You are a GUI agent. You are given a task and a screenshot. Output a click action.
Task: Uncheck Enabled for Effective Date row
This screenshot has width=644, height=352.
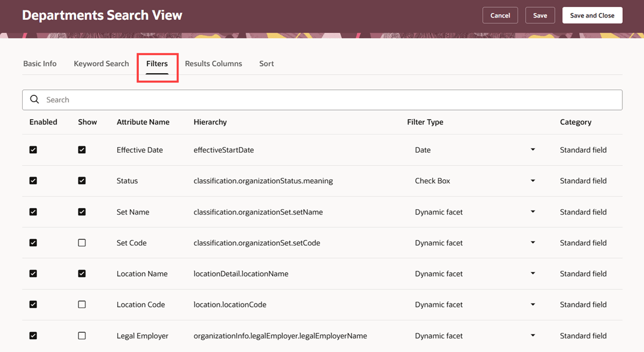33,150
